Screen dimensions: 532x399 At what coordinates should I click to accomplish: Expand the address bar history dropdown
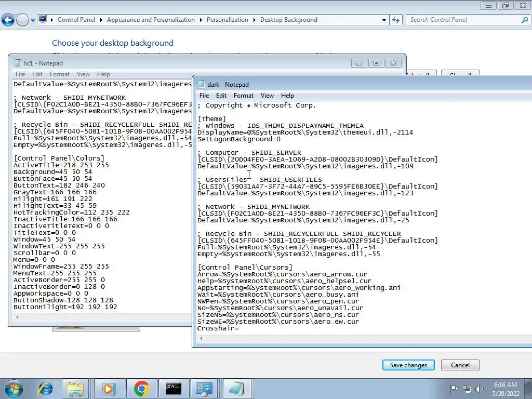pos(384,20)
